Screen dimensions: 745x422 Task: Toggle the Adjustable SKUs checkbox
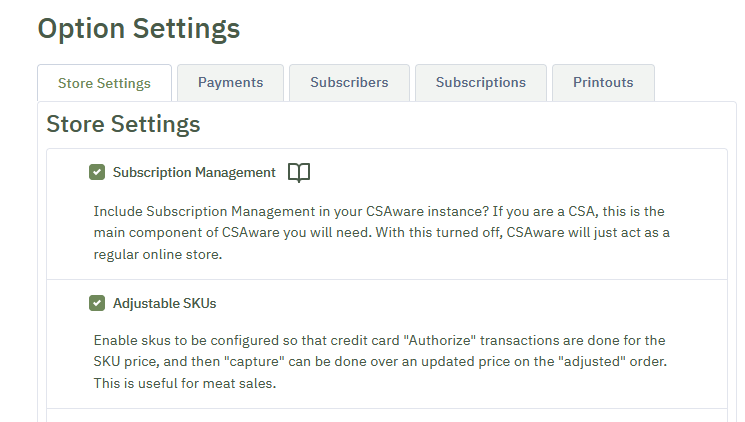click(x=97, y=303)
